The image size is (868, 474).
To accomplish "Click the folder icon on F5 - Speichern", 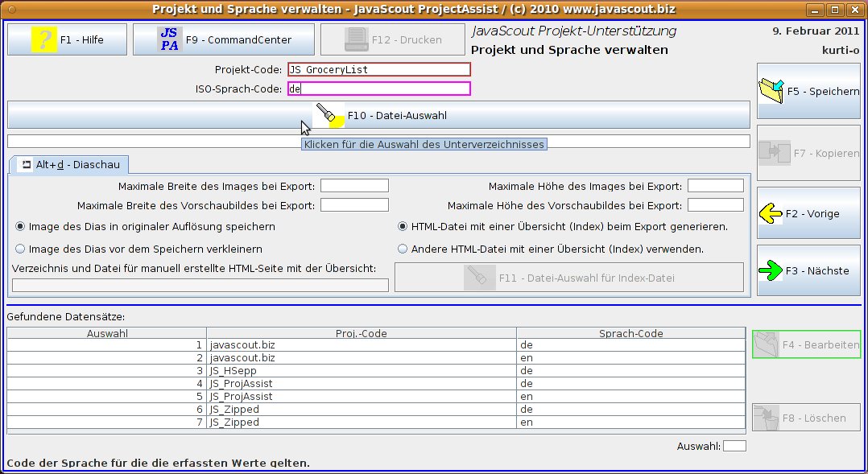I will (x=771, y=91).
